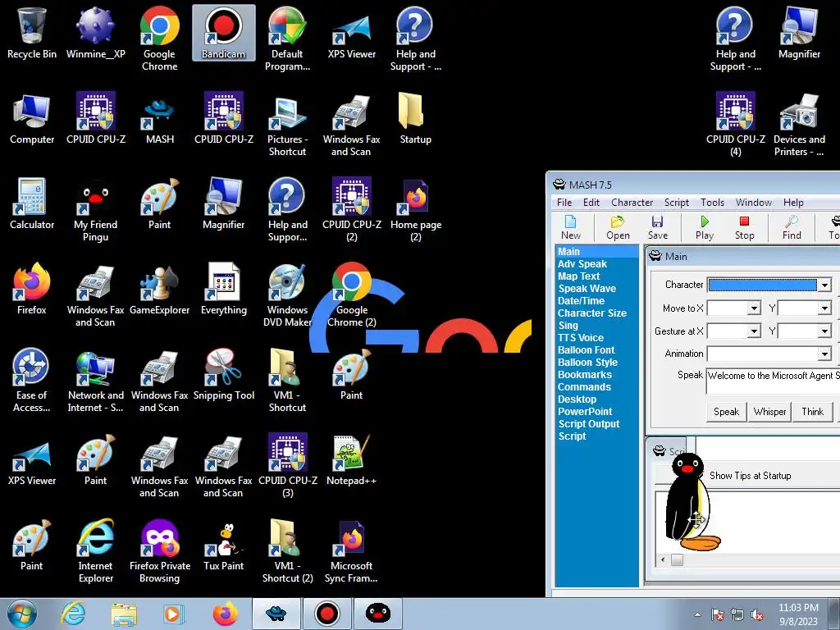Click the volume speaker tray icon
This screenshot has height=630, width=840.
coord(757,614)
